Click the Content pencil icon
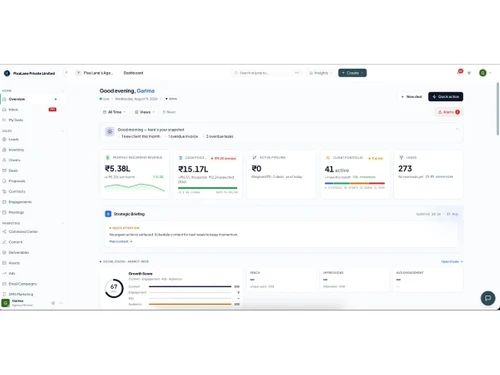This screenshot has width=500, height=375. (4, 242)
